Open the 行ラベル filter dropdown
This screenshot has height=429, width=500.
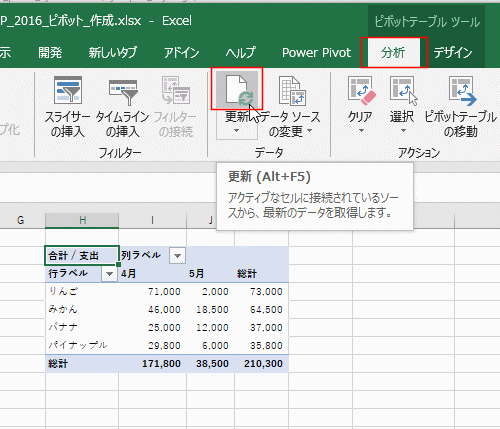point(109,274)
